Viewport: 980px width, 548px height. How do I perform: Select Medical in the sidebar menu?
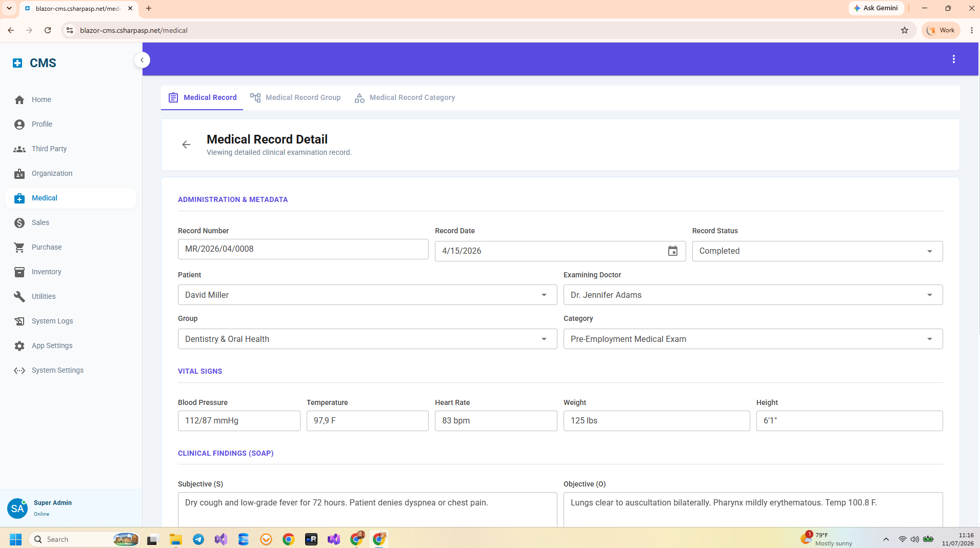click(x=71, y=198)
